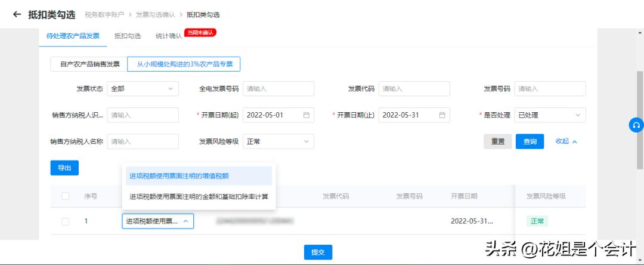
Task: Click the 当期未确认 red badge
Action: click(x=200, y=32)
